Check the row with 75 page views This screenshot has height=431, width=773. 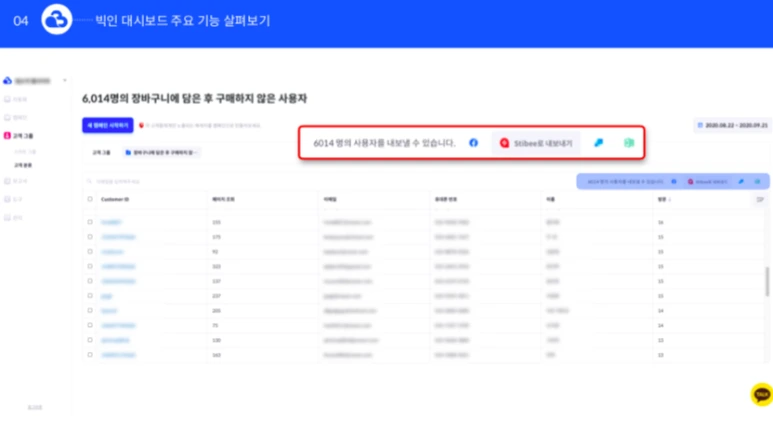[90, 325]
